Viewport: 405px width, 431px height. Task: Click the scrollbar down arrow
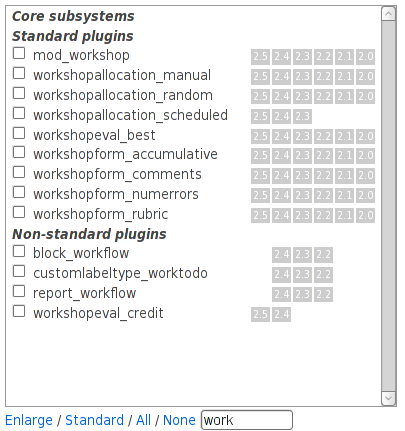pyautogui.click(x=388, y=398)
